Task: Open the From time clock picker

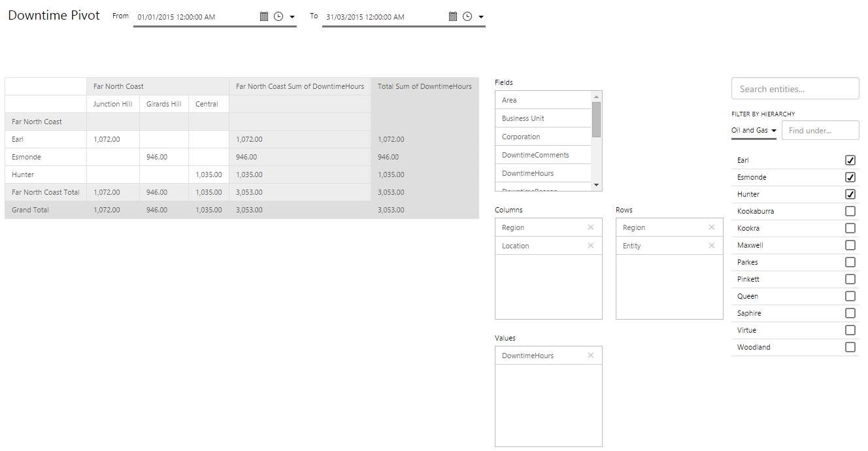Action: tap(278, 17)
